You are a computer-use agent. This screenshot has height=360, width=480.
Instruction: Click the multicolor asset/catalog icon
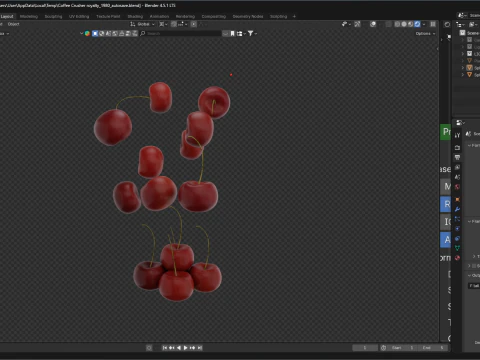[87, 33]
